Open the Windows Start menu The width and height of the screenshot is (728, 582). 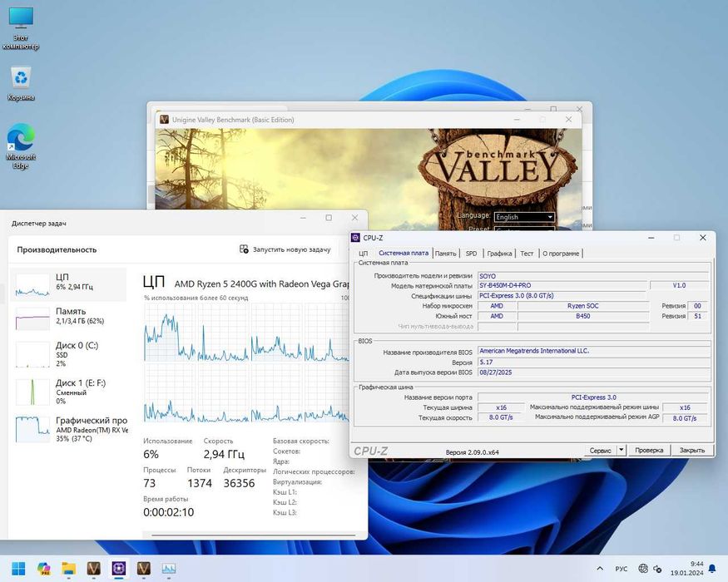[x=18, y=568]
